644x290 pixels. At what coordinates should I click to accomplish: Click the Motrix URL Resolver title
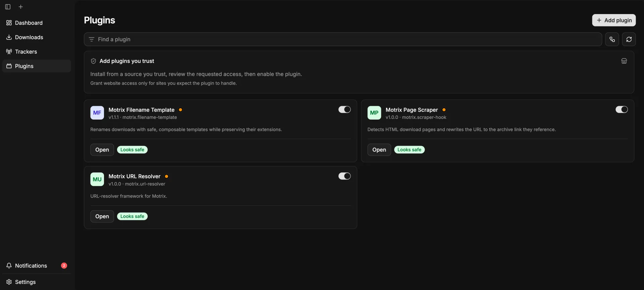(x=135, y=176)
